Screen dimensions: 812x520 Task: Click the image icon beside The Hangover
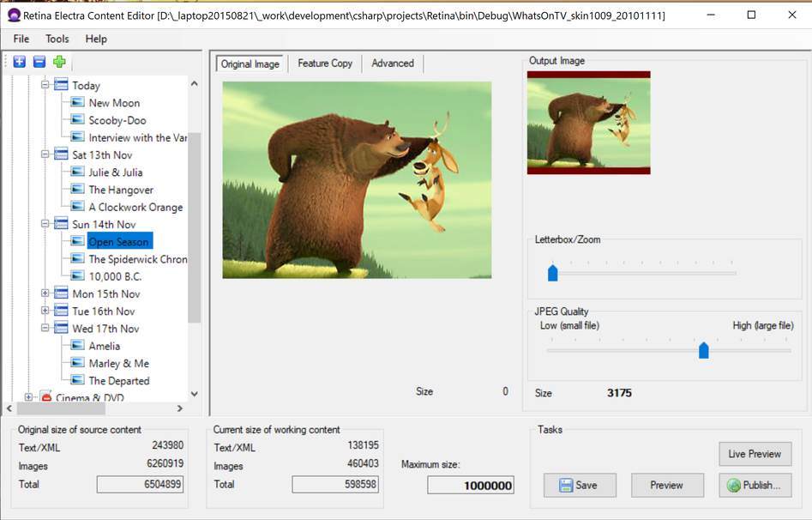(x=78, y=190)
